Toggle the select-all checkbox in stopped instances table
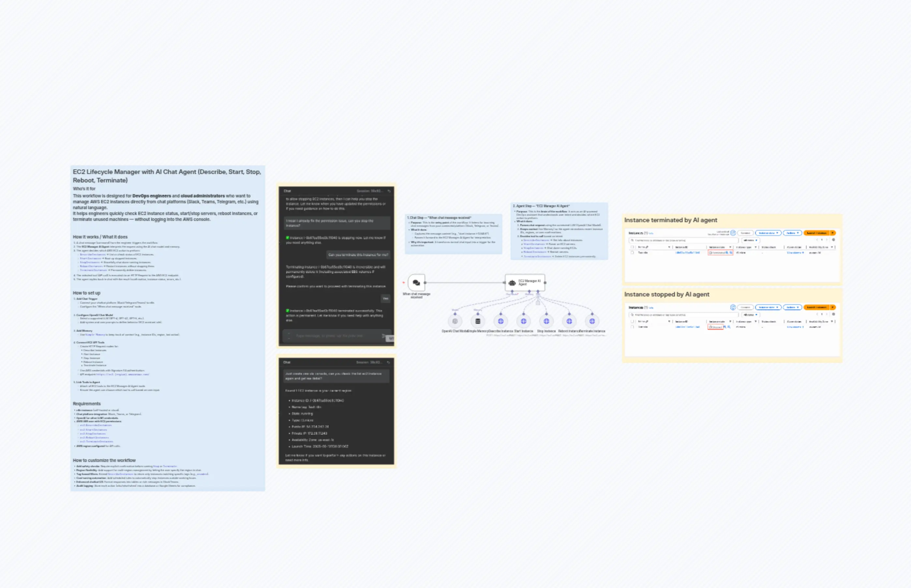This screenshot has height=588, width=911. click(x=632, y=322)
